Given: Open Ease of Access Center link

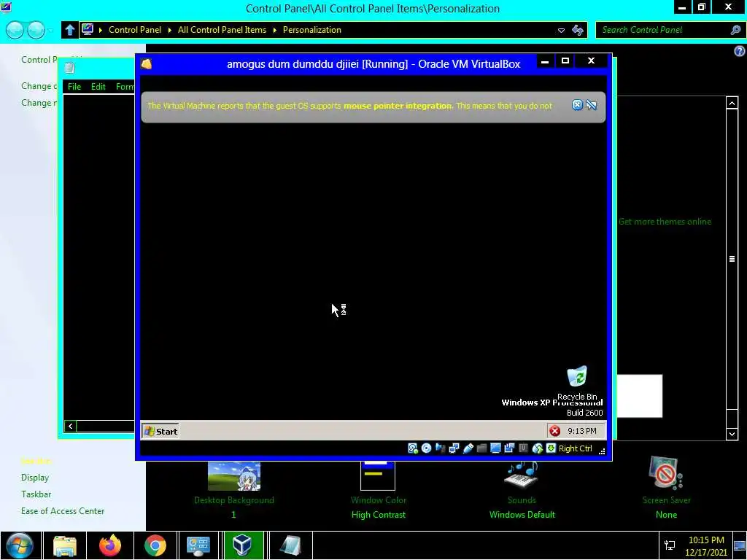Looking at the screenshot, I should [63, 511].
